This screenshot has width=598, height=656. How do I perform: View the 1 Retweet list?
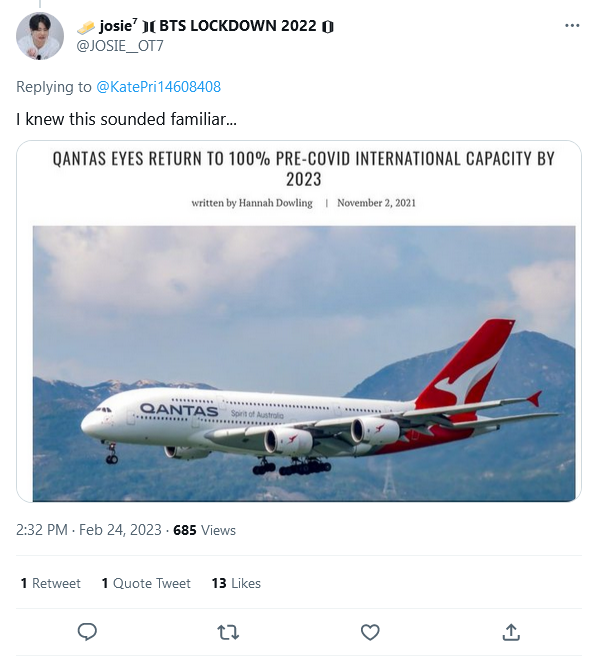pos(51,583)
